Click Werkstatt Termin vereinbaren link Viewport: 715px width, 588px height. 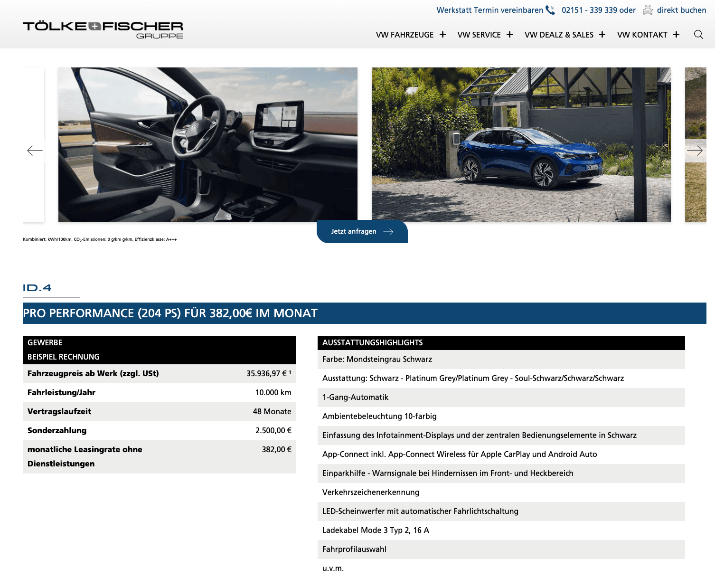(x=489, y=10)
